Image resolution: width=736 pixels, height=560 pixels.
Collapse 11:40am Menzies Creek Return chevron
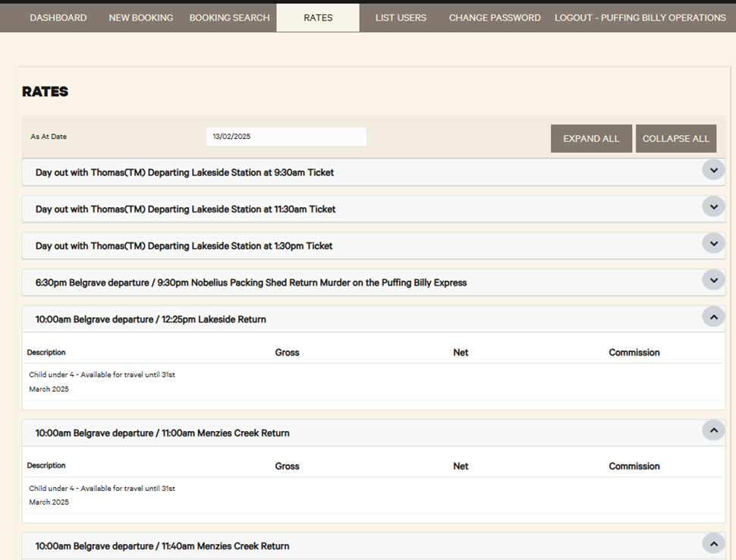click(713, 543)
